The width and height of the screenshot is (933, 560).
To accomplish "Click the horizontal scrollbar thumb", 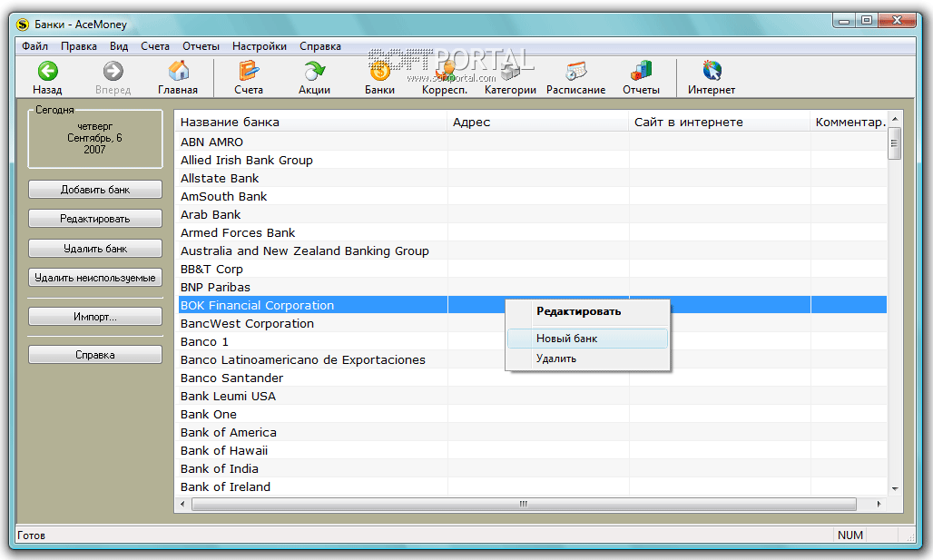I will [524, 504].
